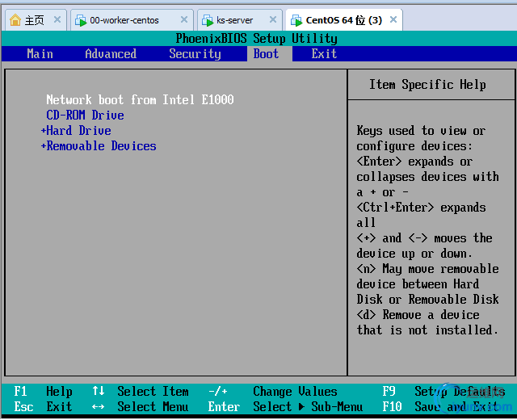Click the F9 Setup Defaults hint
The width and height of the screenshot is (517, 420).
click(x=443, y=391)
